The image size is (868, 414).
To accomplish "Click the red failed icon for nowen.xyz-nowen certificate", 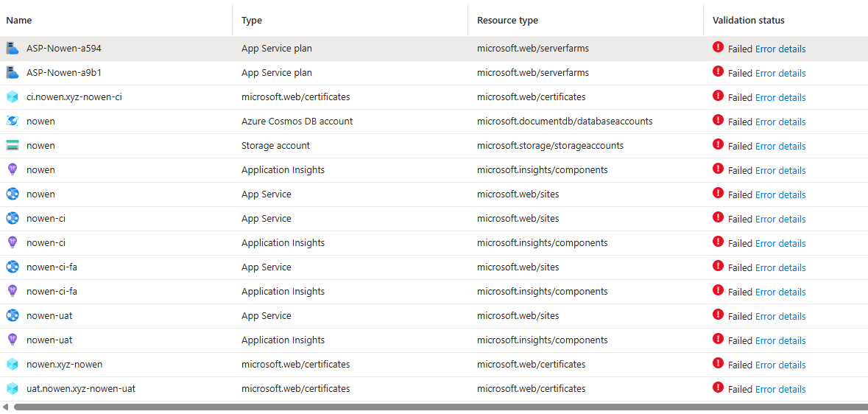I will (718, 363).
